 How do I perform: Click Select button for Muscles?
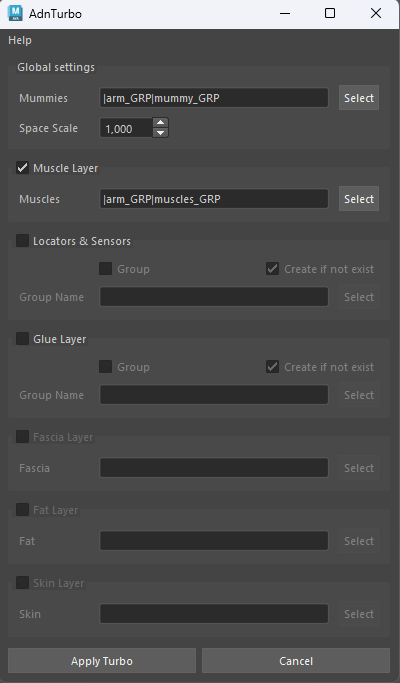[x=359, y=199]
